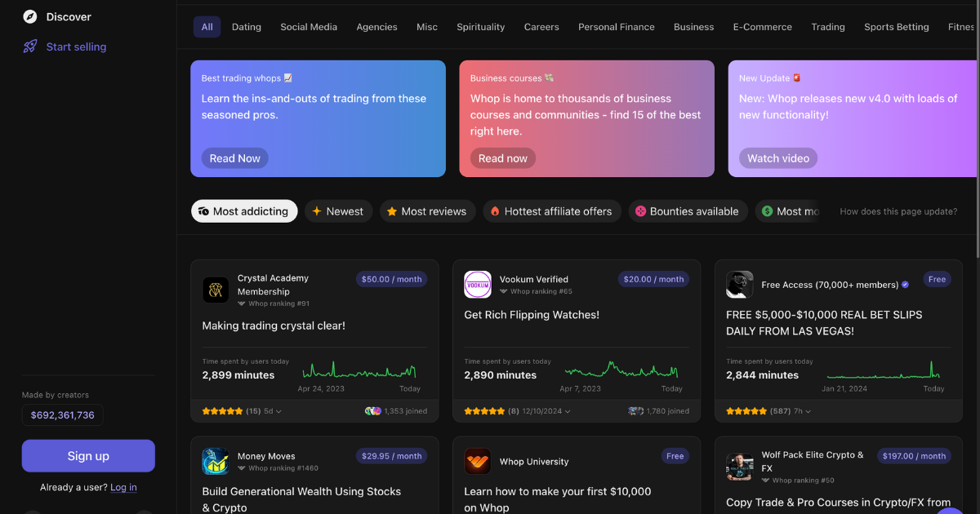Click the Start selling rocket icon
Screen dimensions: 980x514
pyautogui.click(x=30, y=47)
